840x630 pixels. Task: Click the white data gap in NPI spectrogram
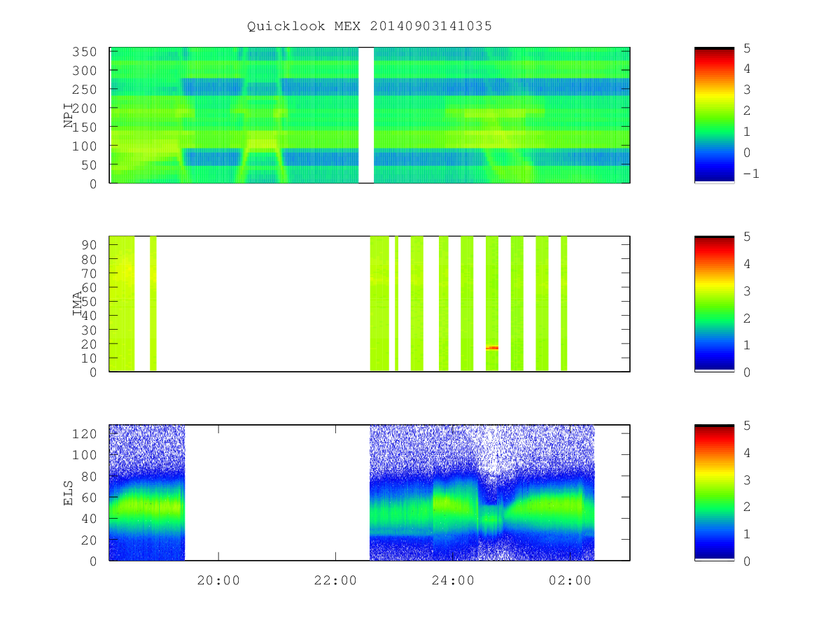click(365, 115)
